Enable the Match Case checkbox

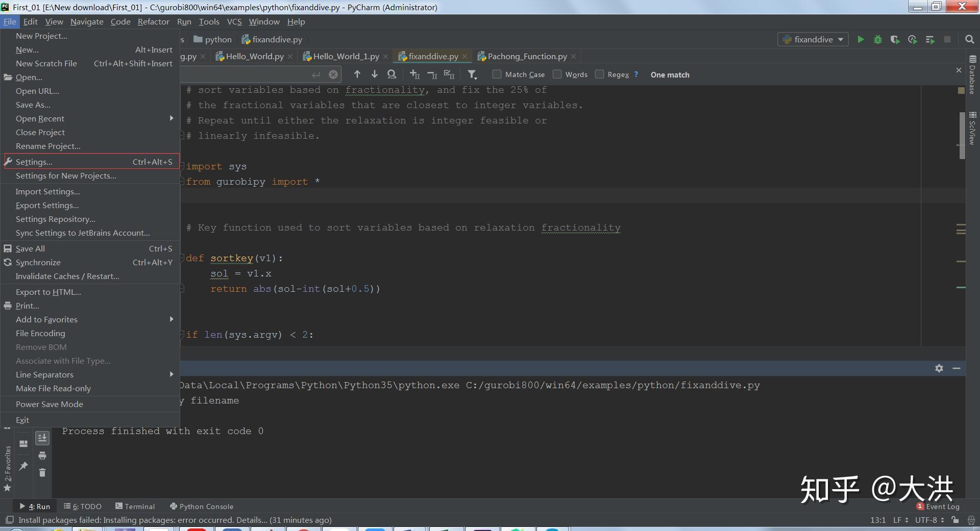pos(496,74)
